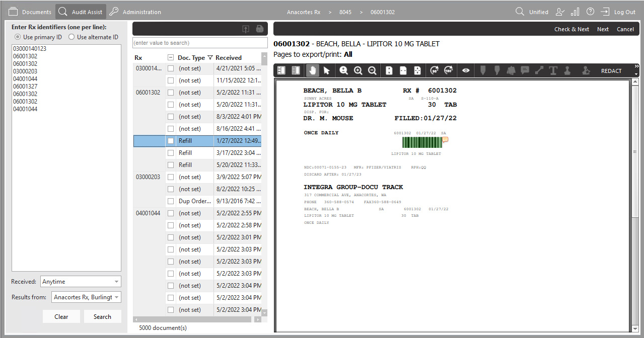Screen dimensions: 644x338
Task: Click the search field above the Rx list
Action: [200, 43]
